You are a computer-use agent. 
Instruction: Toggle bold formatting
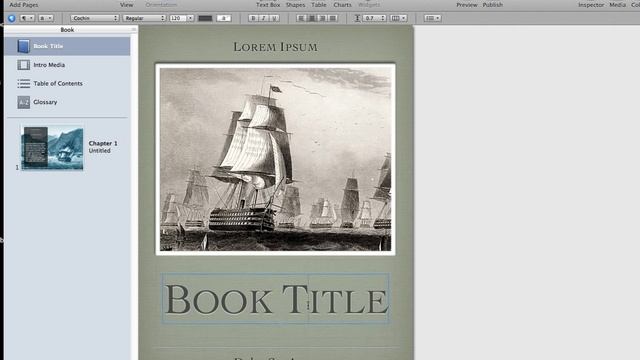253,18
